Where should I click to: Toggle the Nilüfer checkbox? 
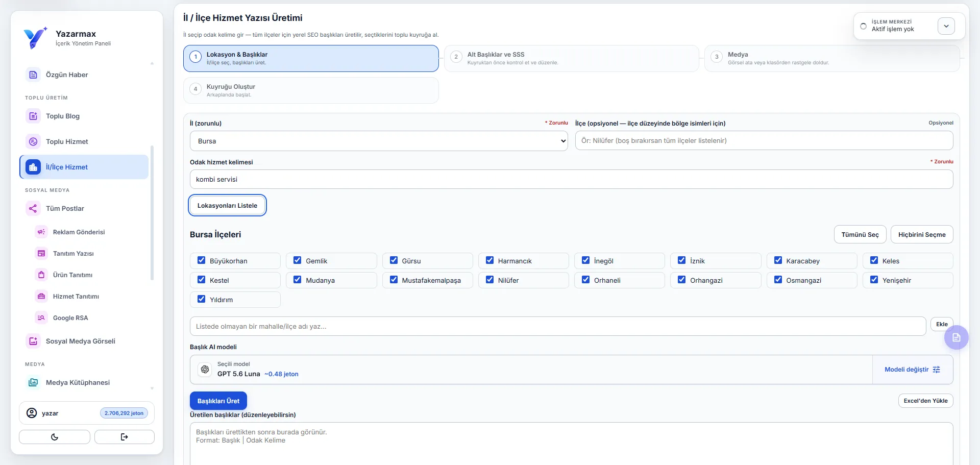point(490,280)
